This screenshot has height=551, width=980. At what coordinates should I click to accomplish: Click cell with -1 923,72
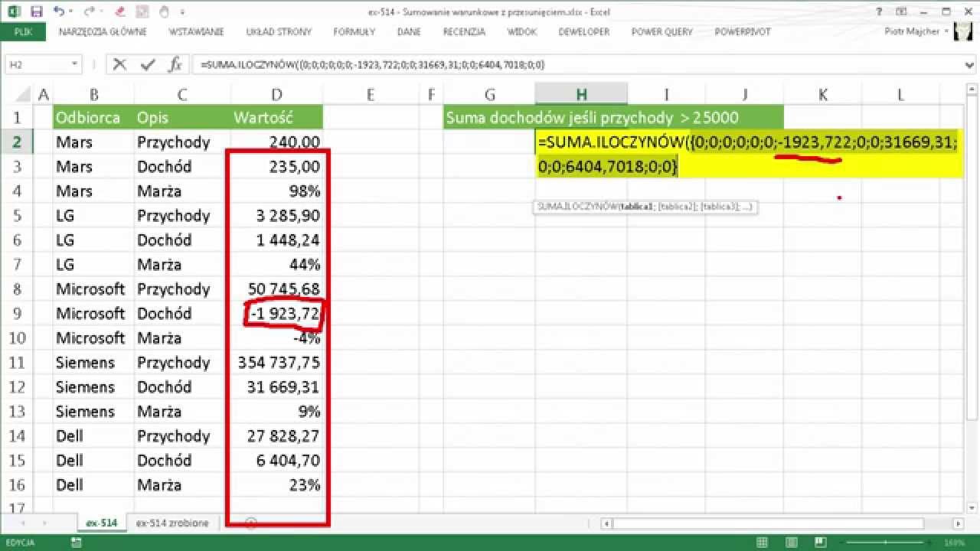[x=276, y=313]
